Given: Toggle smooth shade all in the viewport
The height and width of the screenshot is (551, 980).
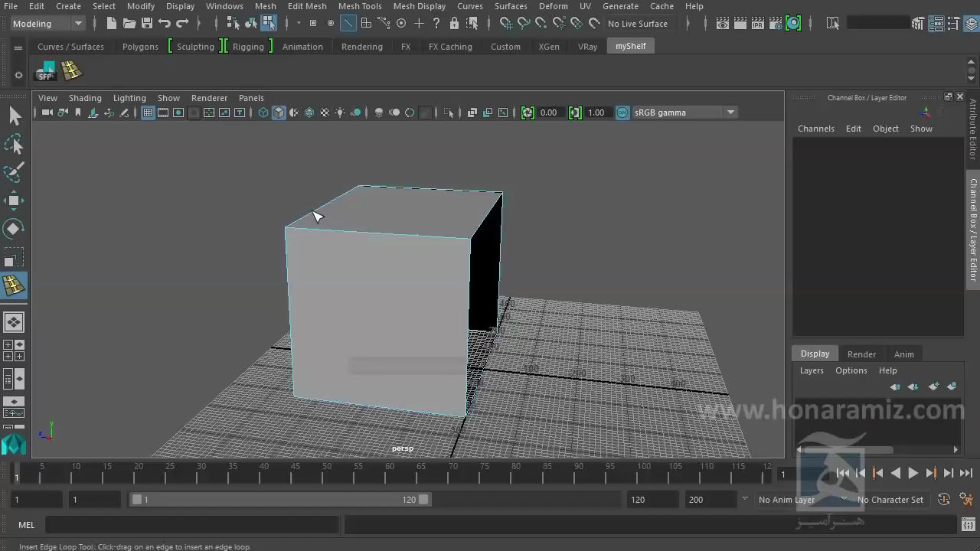Looking at the screenshot, I should (x=279, y=112).
